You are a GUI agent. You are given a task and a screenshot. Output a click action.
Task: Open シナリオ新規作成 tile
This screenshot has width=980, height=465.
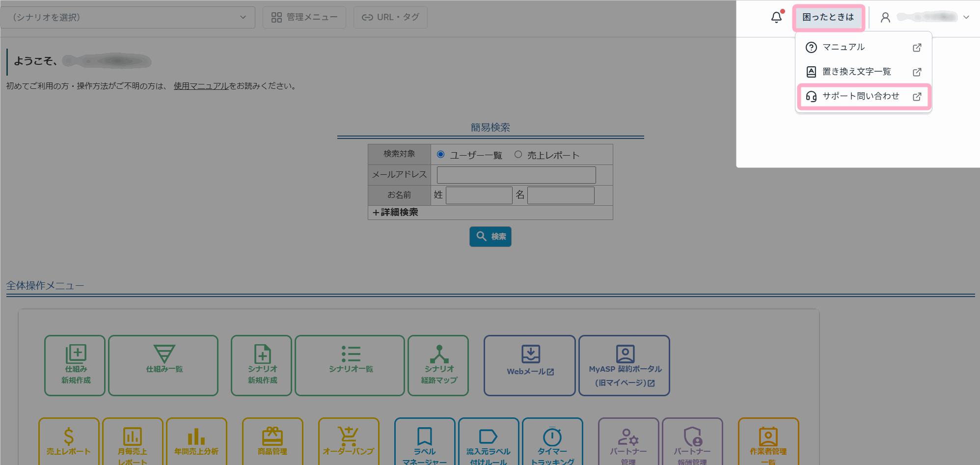(x=262, y=365)
